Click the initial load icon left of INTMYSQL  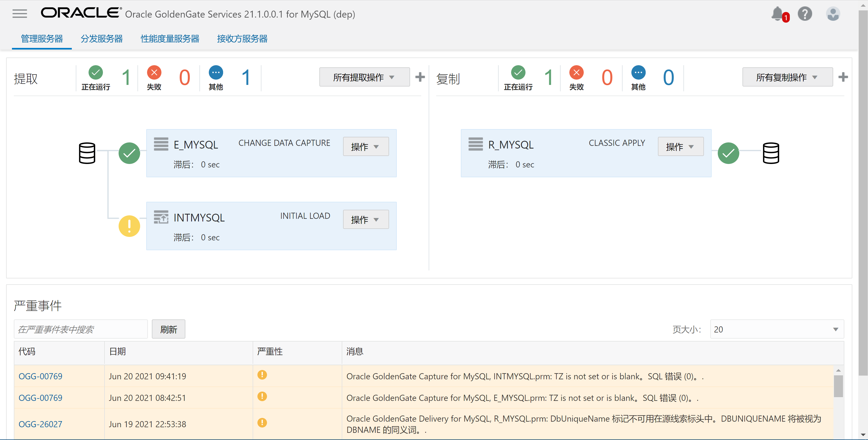coord(161,217)
